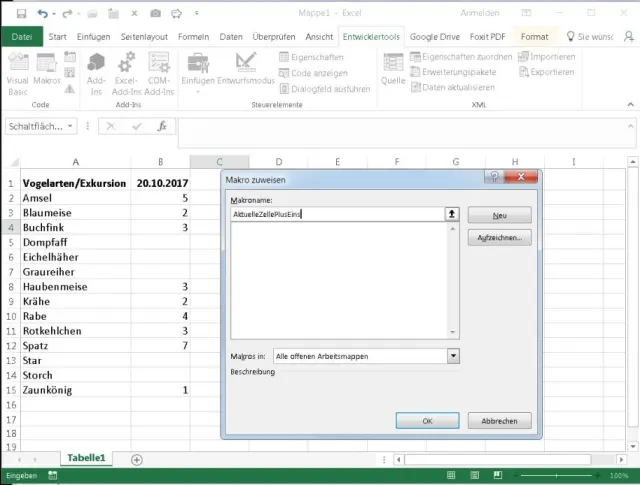Expand the Einfügen controls dropdown
Viewport: 640px width, 485px height.
(x=197, y=92)
